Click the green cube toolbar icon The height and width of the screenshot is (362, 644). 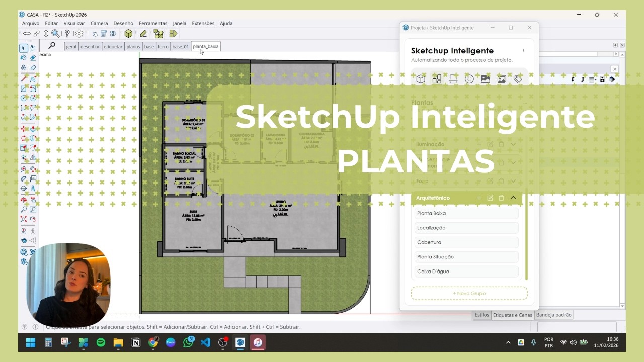(x=128, y=34)
